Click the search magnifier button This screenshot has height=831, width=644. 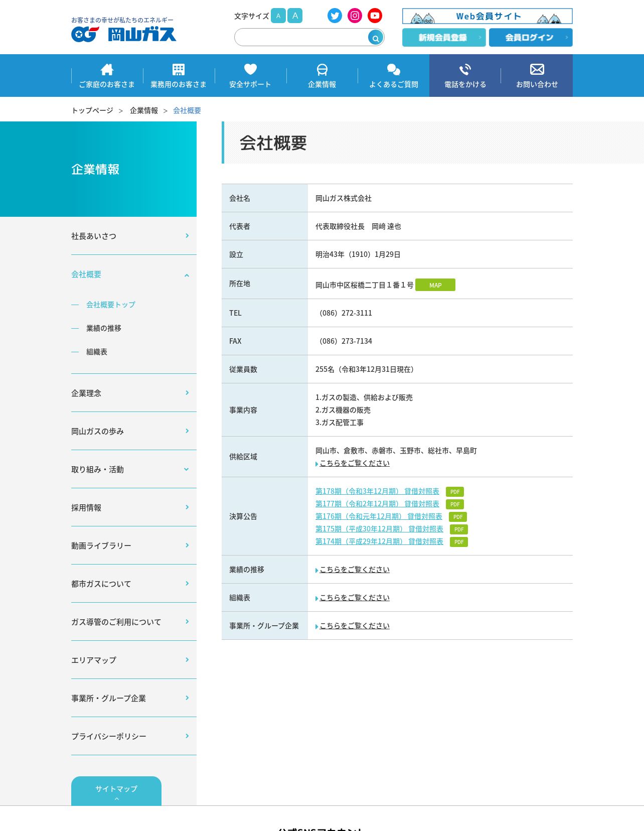[375, 38]
